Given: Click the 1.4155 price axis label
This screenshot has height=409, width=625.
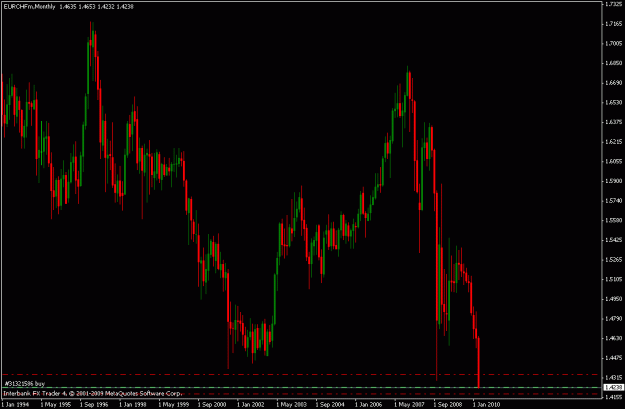Looking at the screenshot, I should 614,397.
